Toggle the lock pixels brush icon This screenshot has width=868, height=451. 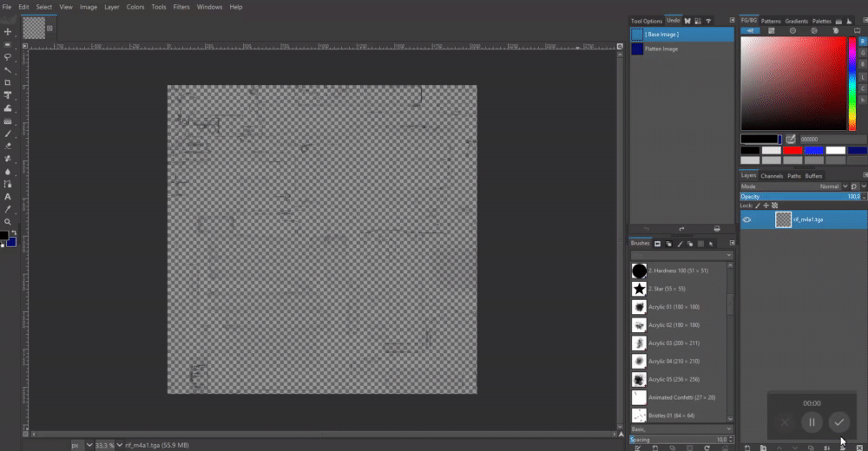[x=757, y=206]
